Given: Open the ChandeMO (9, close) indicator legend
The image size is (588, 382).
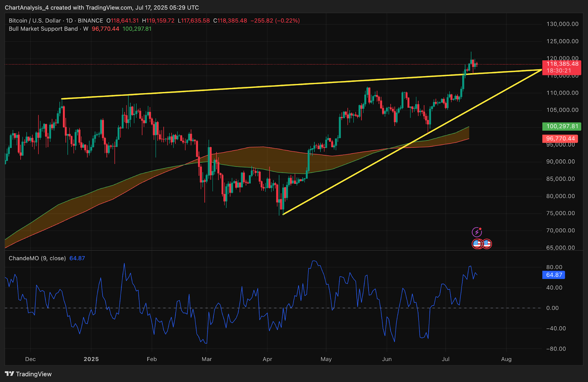Looking at the screenshot, I should (37, 258).
